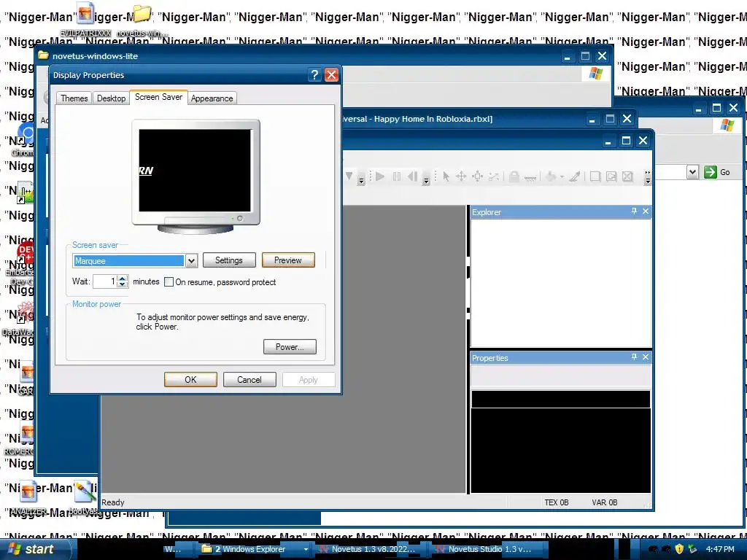
Task: Click the screen saver Settings button
Action: (x=228, y=260)
